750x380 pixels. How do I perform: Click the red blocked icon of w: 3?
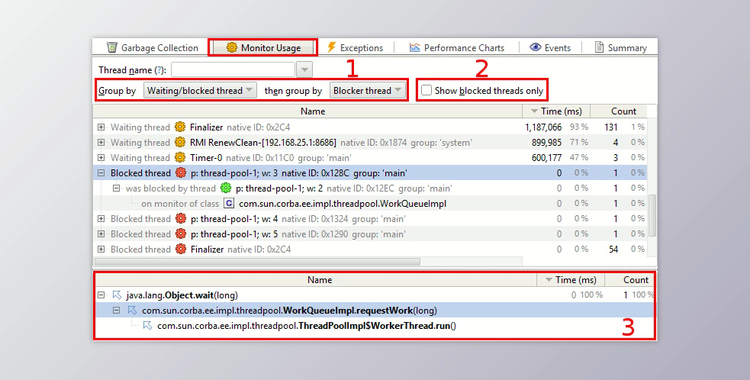pos(181,173)
